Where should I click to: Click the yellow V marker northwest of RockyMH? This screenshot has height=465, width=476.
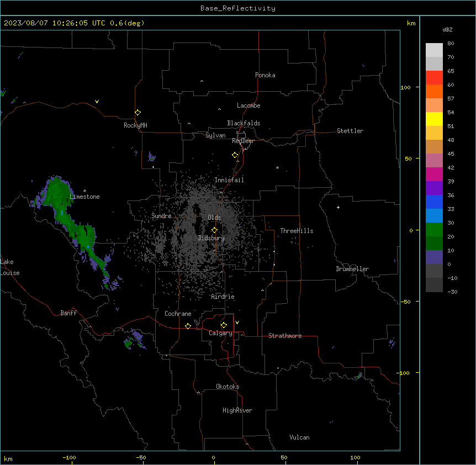(x=97, y=102)
